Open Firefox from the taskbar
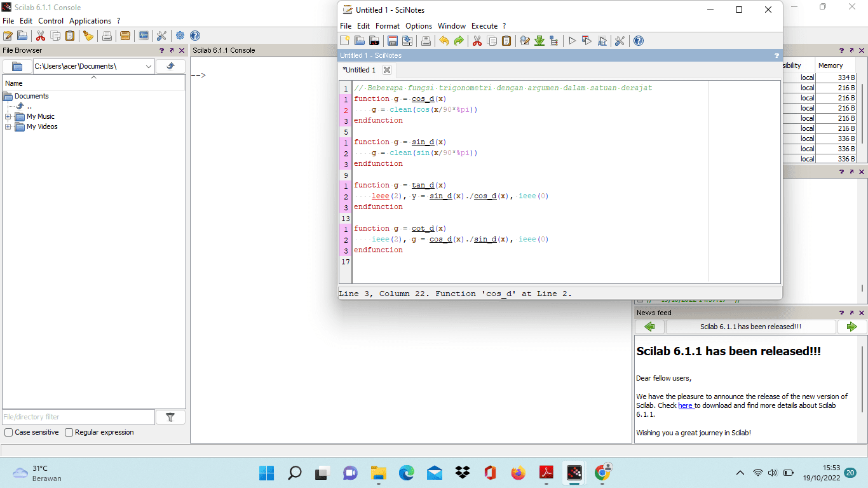Viewport: 868px width, 488px height. (519, 473)
